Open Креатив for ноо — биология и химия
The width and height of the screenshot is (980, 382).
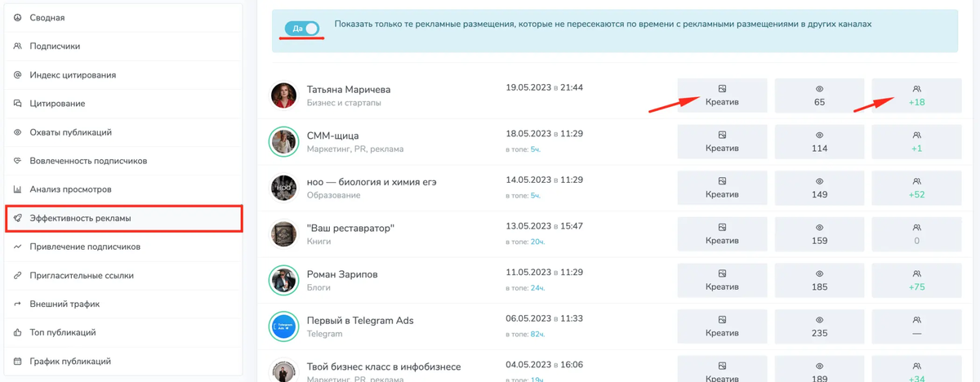(722, 188)
